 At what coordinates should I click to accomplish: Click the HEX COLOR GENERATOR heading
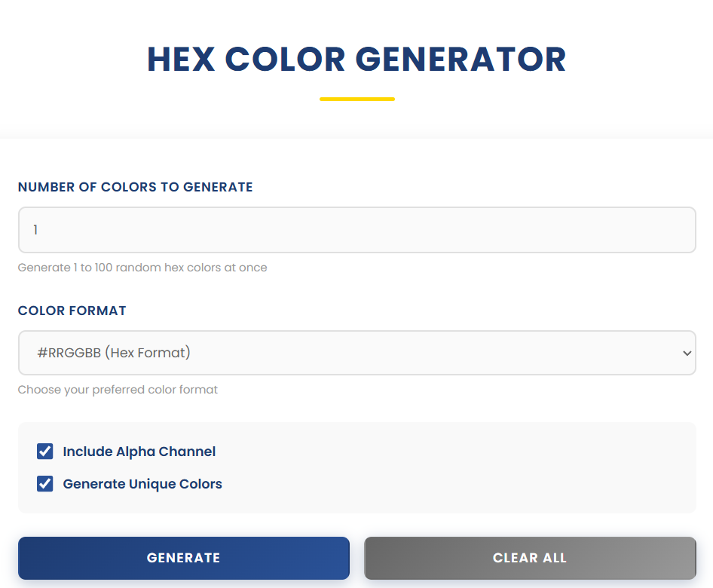356,59
